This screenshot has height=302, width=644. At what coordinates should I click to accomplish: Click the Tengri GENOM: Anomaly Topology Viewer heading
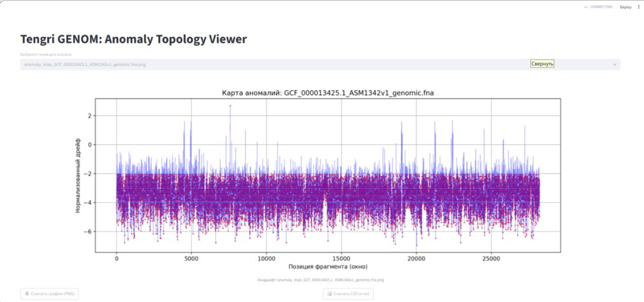pos(133,39)
